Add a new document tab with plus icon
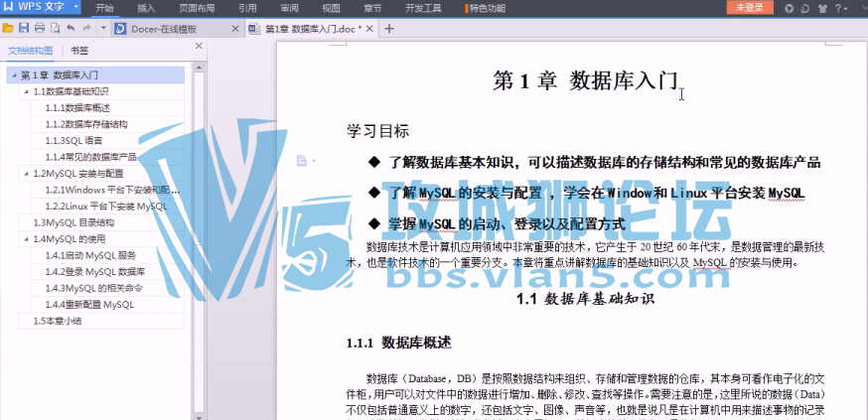The height and width of the screenshot is (420, 868). [x=389, y=29]
